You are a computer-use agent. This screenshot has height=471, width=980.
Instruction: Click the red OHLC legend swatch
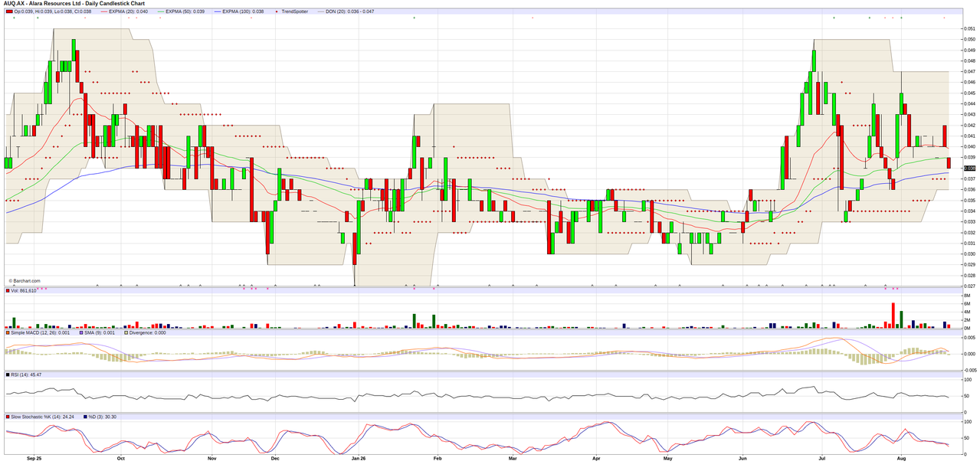9,11
